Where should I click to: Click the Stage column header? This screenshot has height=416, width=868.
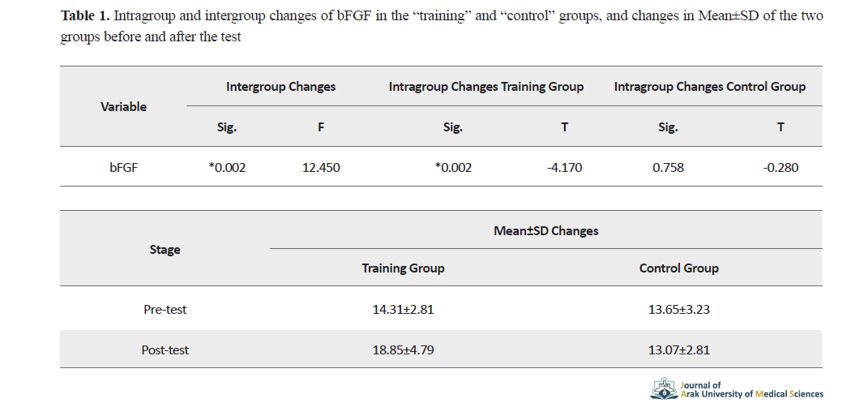click(165, 249)
